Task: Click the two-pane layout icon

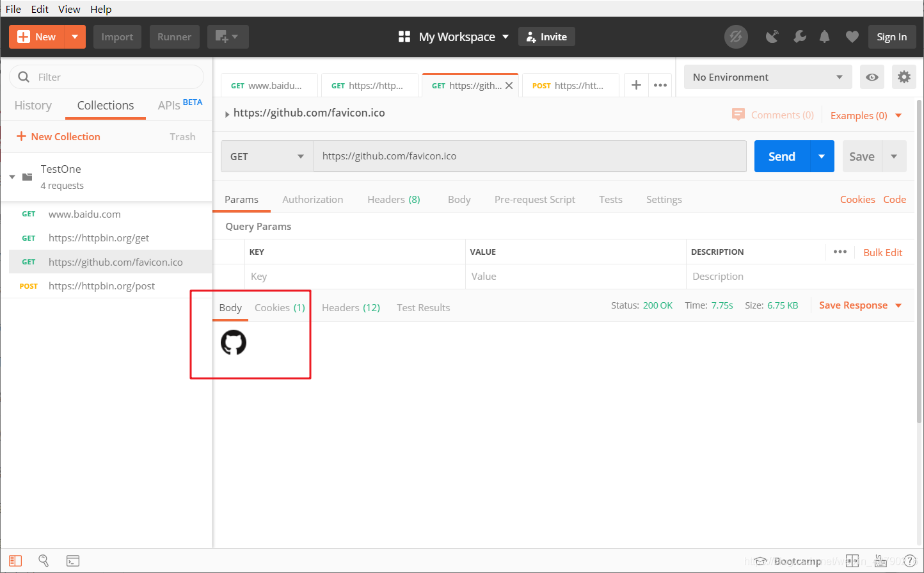Action: tap(852, 561)
